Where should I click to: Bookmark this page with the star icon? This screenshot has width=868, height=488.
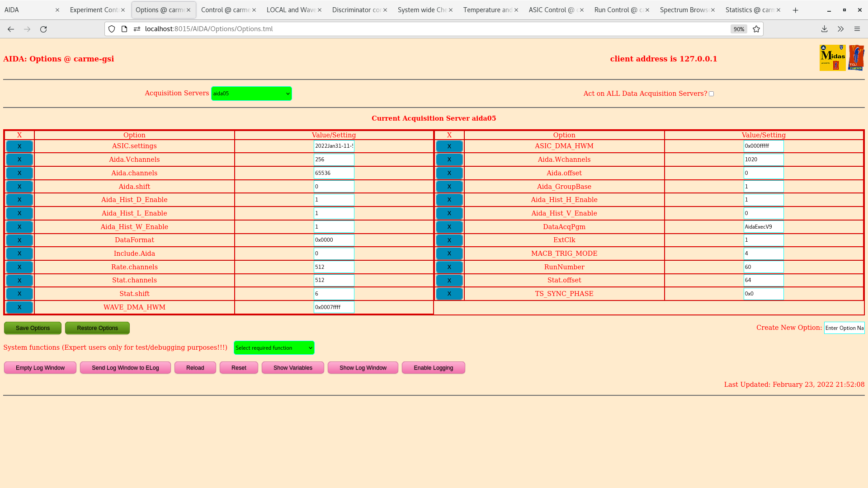pyautogui.click(x=756, y=29)
